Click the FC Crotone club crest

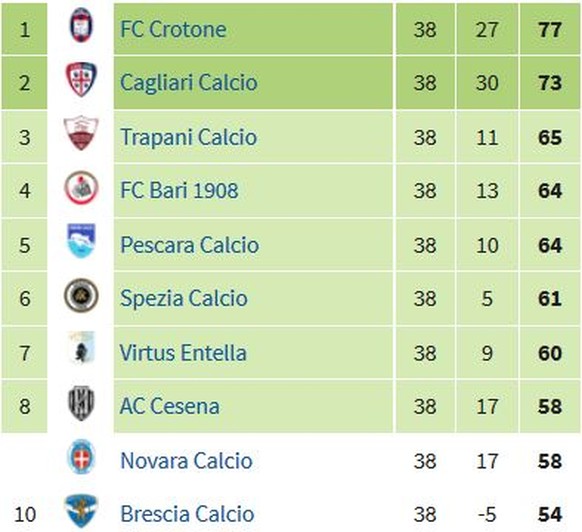click(81, 25)
